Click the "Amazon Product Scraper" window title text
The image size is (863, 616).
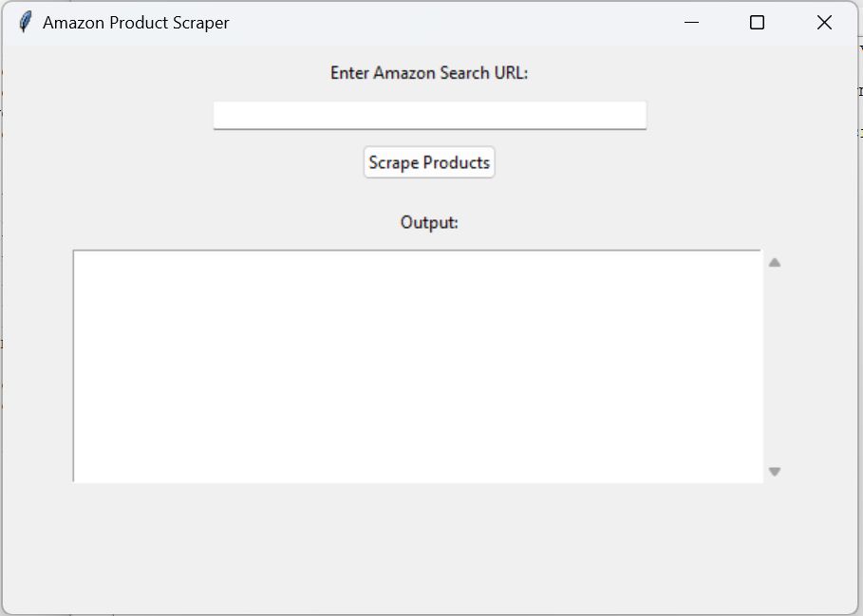pos(136,23)
